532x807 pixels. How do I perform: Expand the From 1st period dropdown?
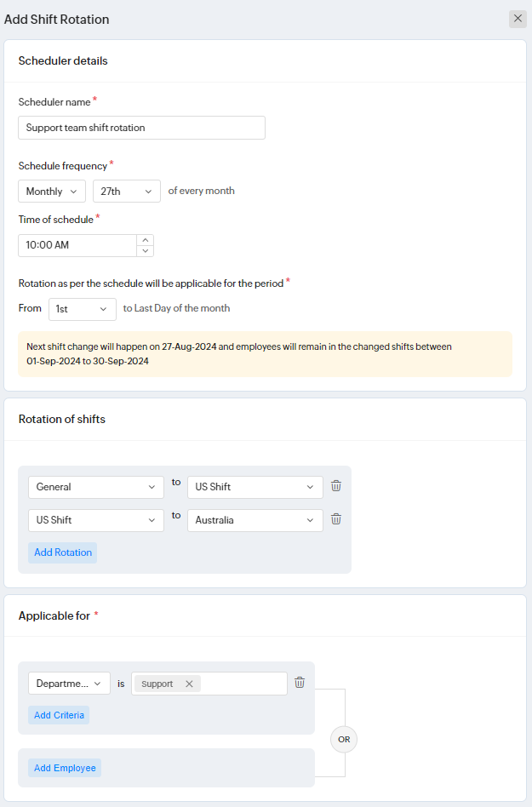pos(83,309)
